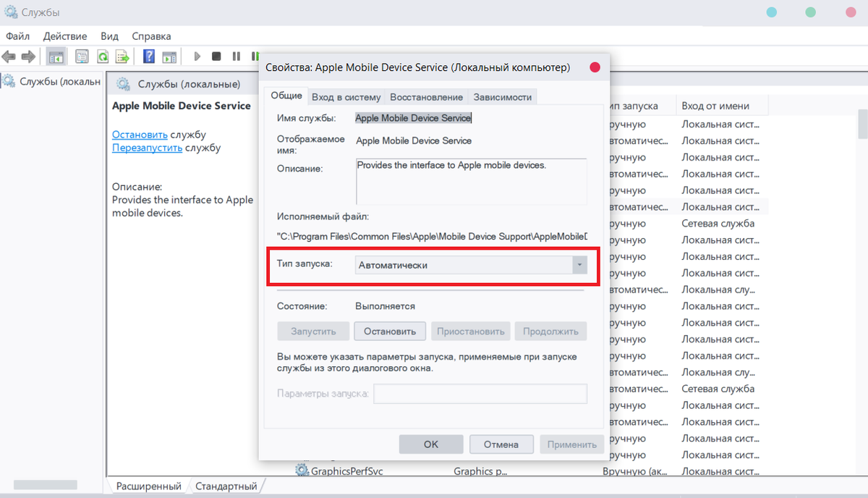Click the executable path text starting with C:\Program Files
Viewport: 868px width, 498px height.
(x=433, y=236)
